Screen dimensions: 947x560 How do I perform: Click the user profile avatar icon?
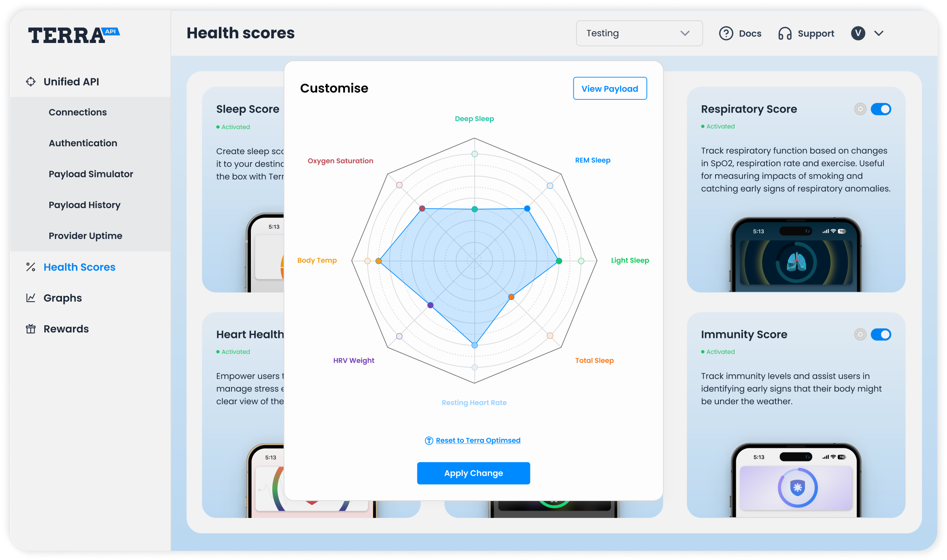(x=858, y=33)
